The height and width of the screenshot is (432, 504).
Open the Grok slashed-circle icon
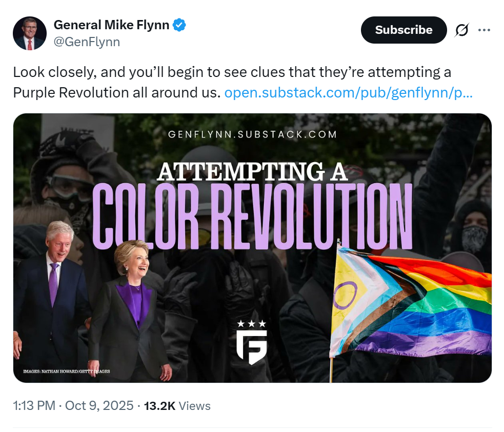461,30
